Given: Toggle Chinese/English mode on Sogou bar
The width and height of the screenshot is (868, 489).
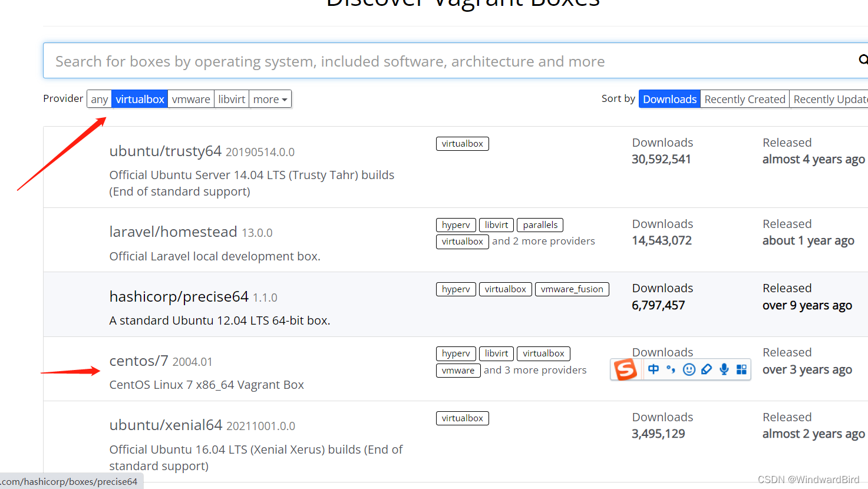Looking at the screenshot, I should coord(654,369).
